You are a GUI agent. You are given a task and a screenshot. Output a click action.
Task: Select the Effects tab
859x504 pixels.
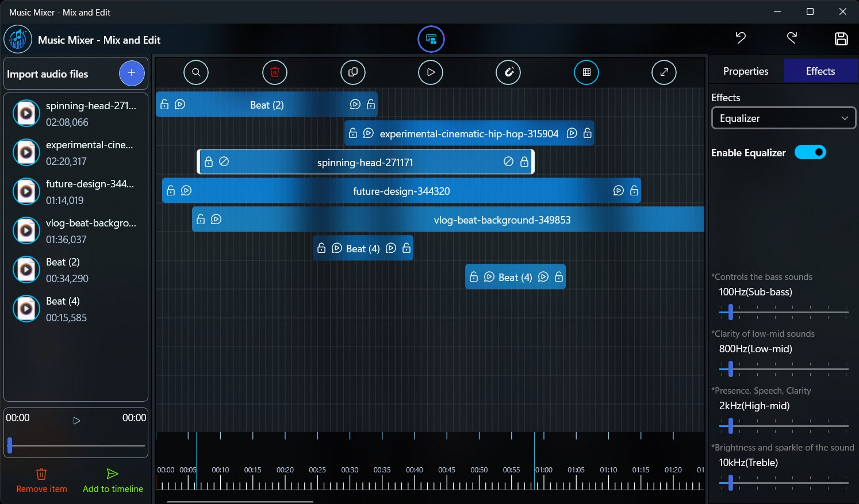pyautogui.click(x=820, y=70)
